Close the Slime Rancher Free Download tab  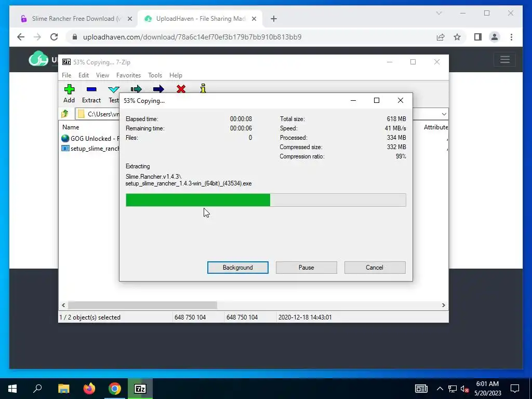pos(129,19)
